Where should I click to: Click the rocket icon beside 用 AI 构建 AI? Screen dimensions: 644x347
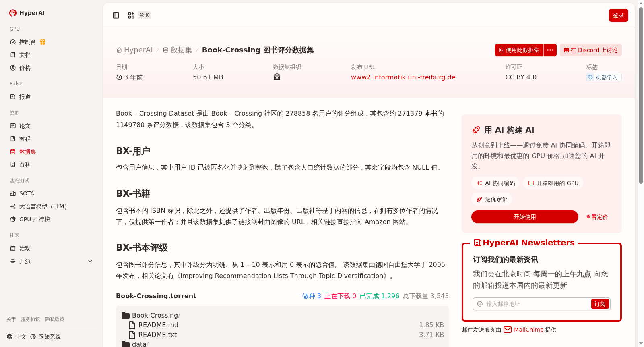(476, 130)
